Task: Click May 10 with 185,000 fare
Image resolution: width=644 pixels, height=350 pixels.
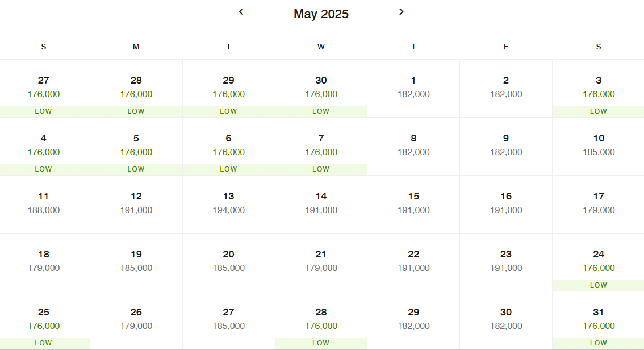Action: point(599,147)
